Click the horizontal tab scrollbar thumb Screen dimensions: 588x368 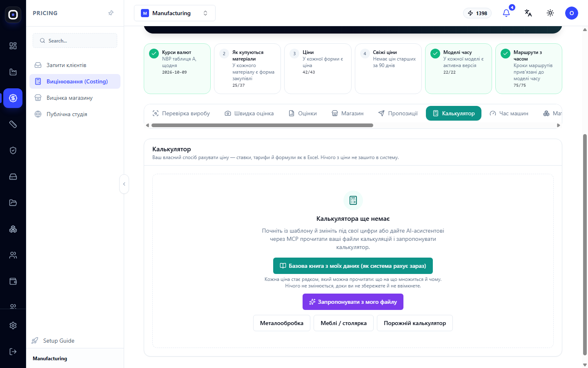tap(262, 126)
